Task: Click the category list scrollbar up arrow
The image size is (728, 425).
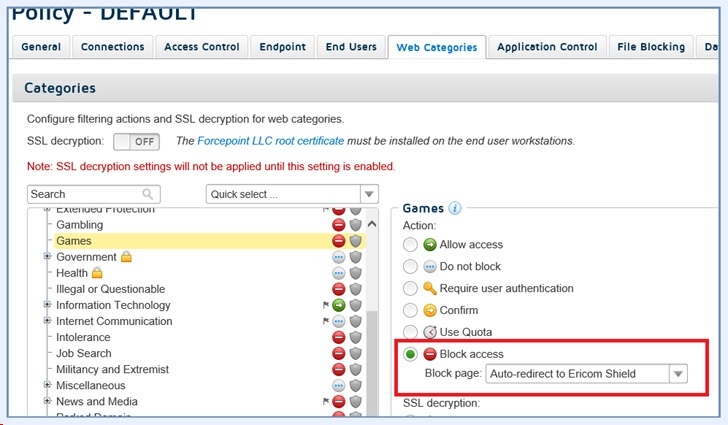Action: tap(373, 223)
